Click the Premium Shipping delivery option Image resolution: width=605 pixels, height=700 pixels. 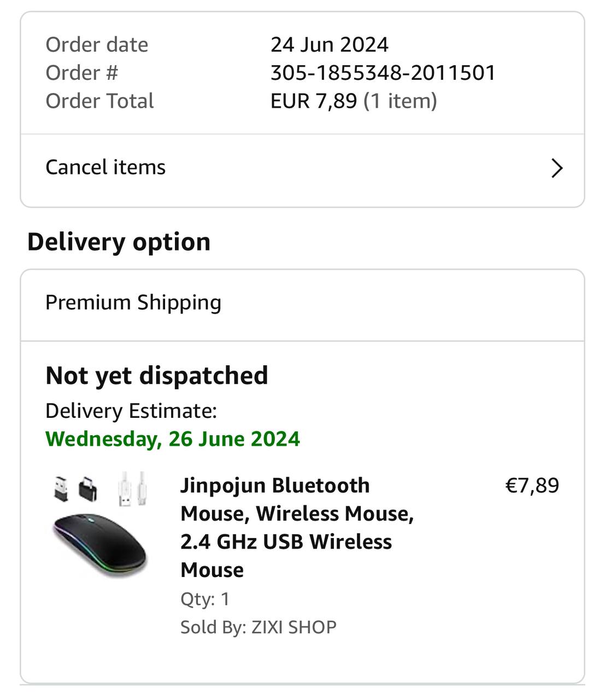(133, 302)
